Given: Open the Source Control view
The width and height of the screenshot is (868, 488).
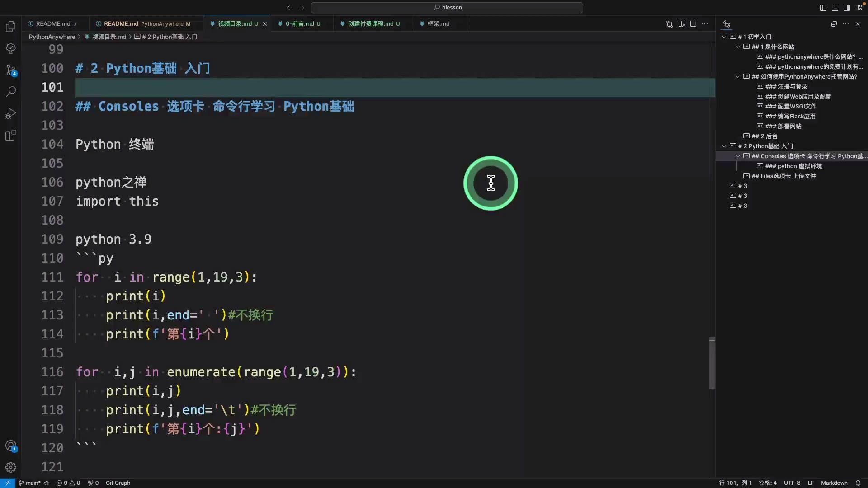Looking at the screenshot, I should tap(10, 70).
